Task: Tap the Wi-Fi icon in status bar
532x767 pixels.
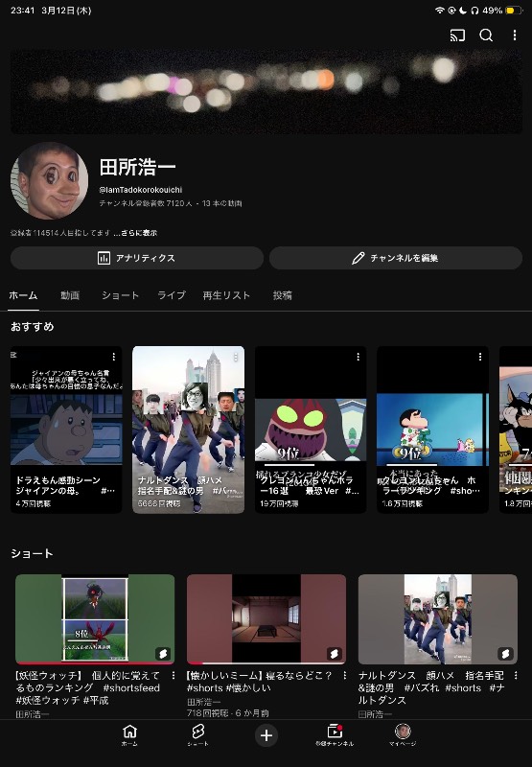Action: pyautogui.click(x=440, y=11)
